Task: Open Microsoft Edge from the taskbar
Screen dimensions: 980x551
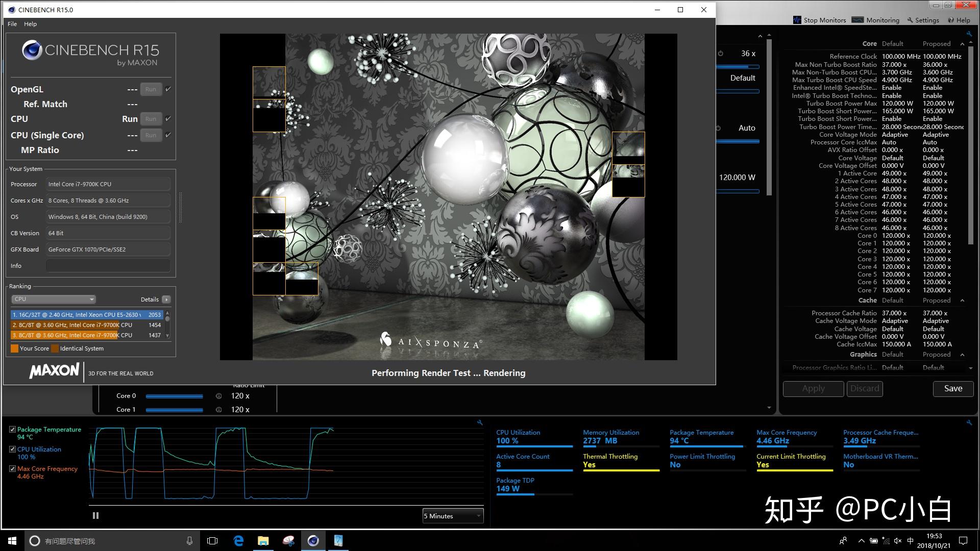Action: (x=238, y=541)
